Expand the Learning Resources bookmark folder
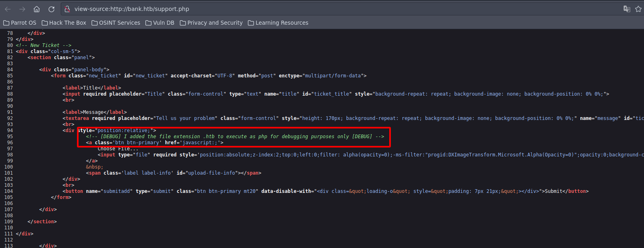 (278, 23)
